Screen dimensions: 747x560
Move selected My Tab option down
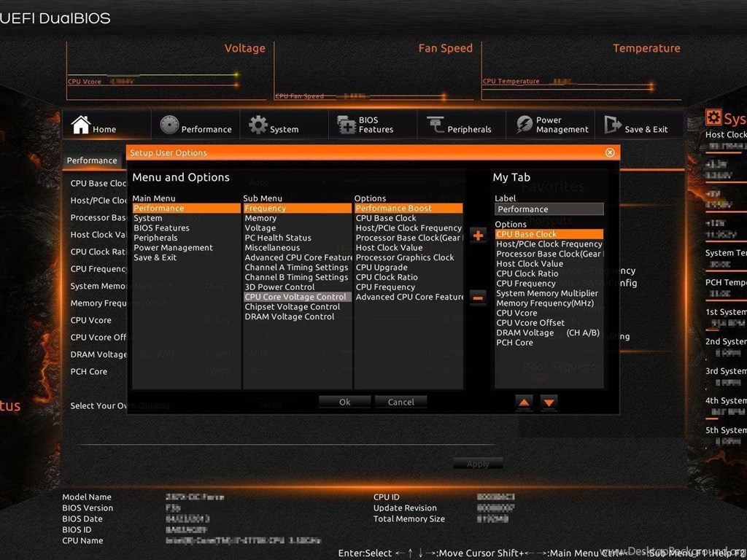[x=549, y=402]
